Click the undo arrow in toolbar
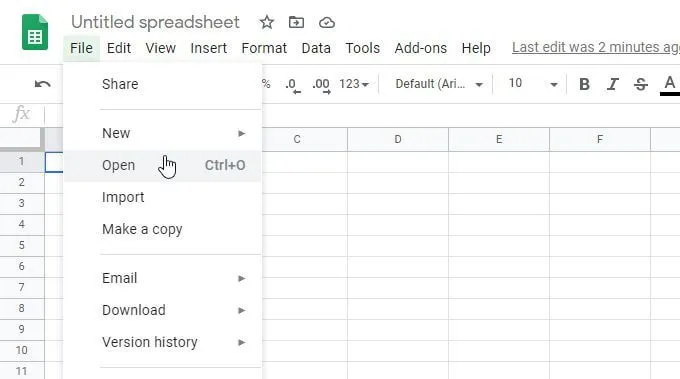Screen dimensions: 680x379 click(42, 84)
